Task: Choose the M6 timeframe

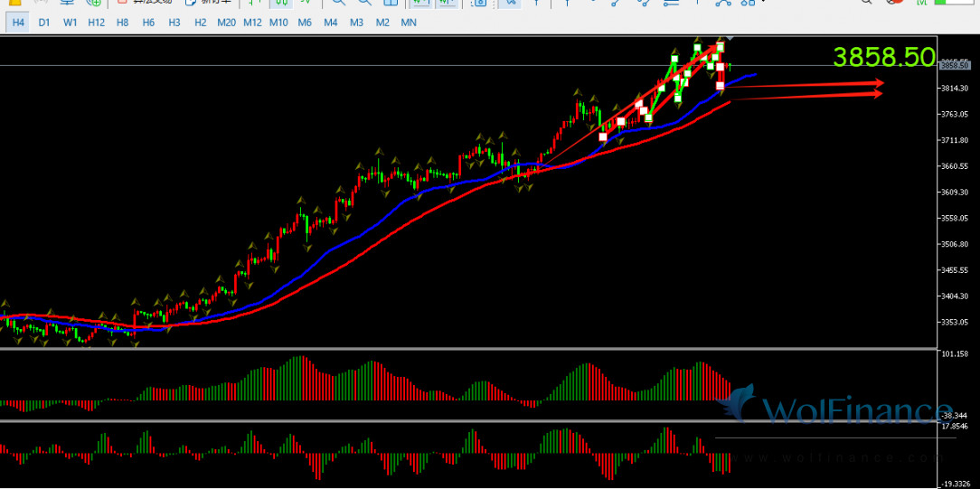Action: tap(305, 22)
